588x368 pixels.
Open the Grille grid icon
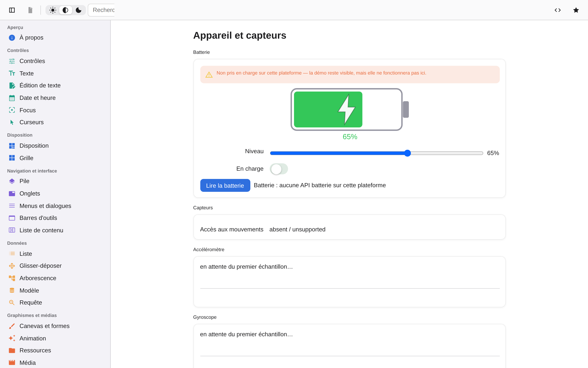coord(12,158)
